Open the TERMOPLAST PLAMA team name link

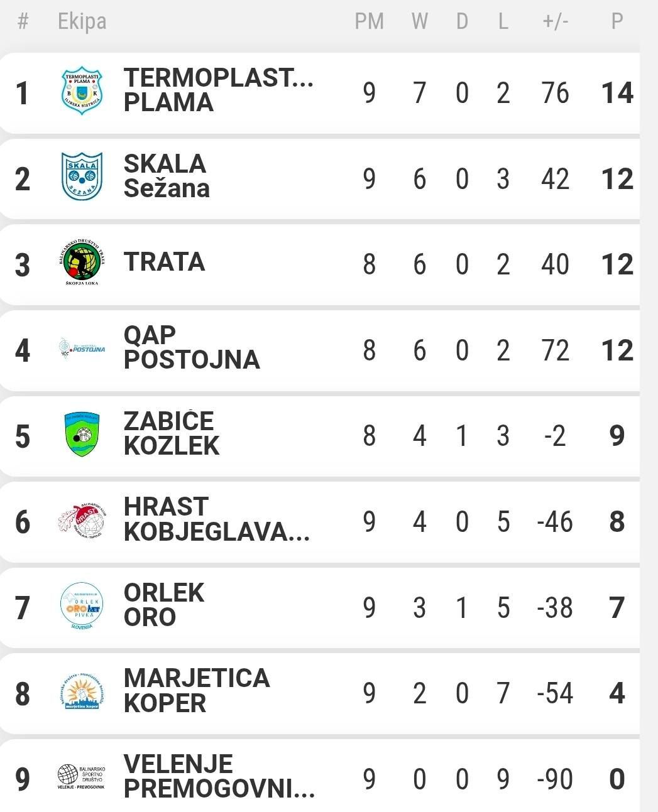coord(217,90)
